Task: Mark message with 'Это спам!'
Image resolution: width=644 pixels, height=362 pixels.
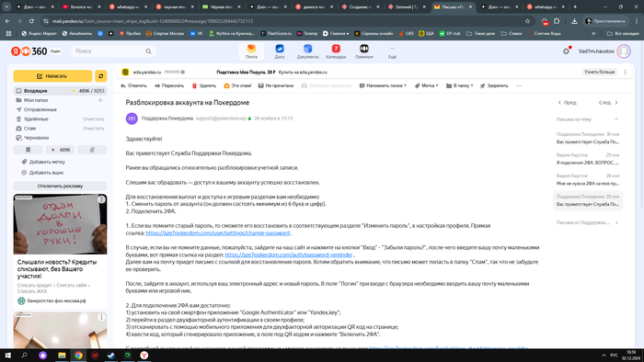Action: [x=237, y=85]
